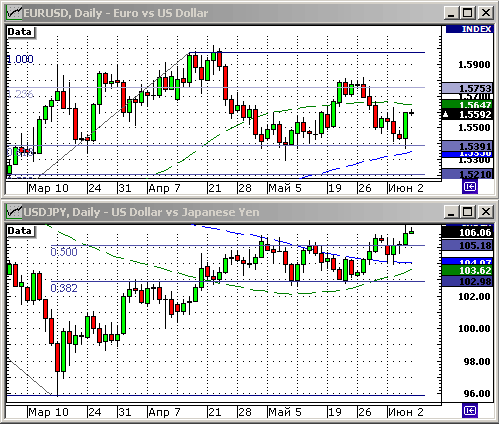
Task: Click Мар 10 date on USDJPY timeline
Action: tap(48, 412)
